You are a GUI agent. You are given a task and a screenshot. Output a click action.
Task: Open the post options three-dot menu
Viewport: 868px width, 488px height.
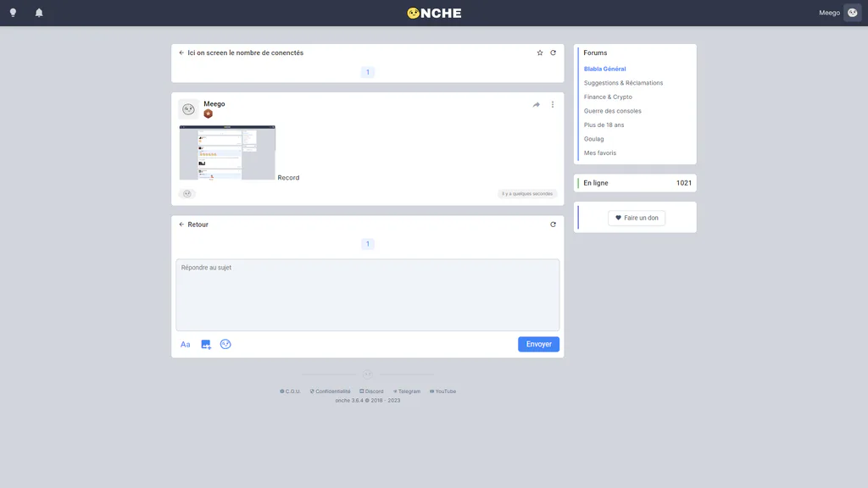[553, 104]
